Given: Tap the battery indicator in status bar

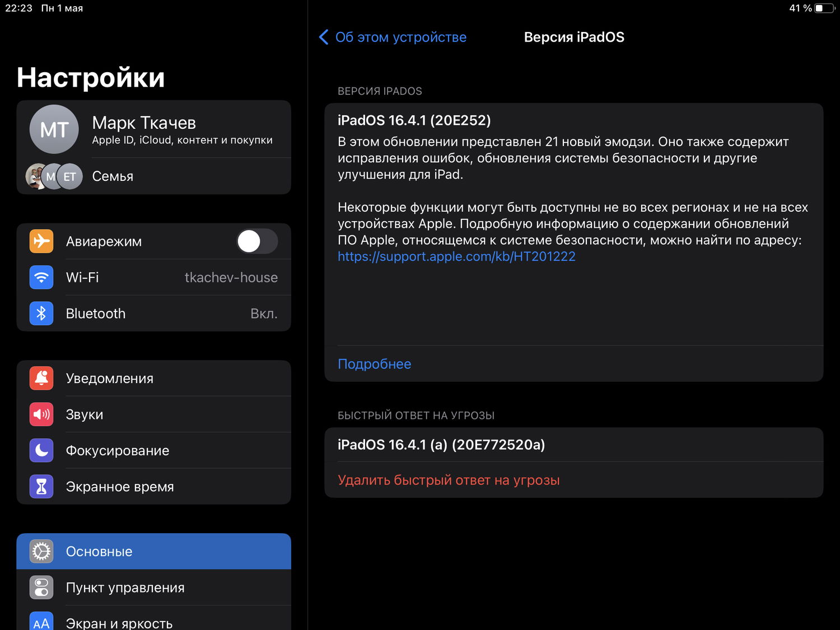Looking at the screenshot, I should tap(824, 8).
